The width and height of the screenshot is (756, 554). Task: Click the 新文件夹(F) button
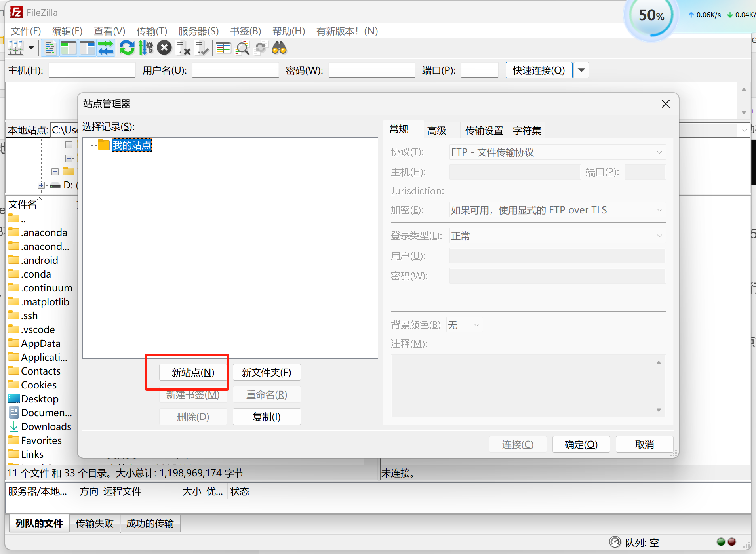point(267,372)
